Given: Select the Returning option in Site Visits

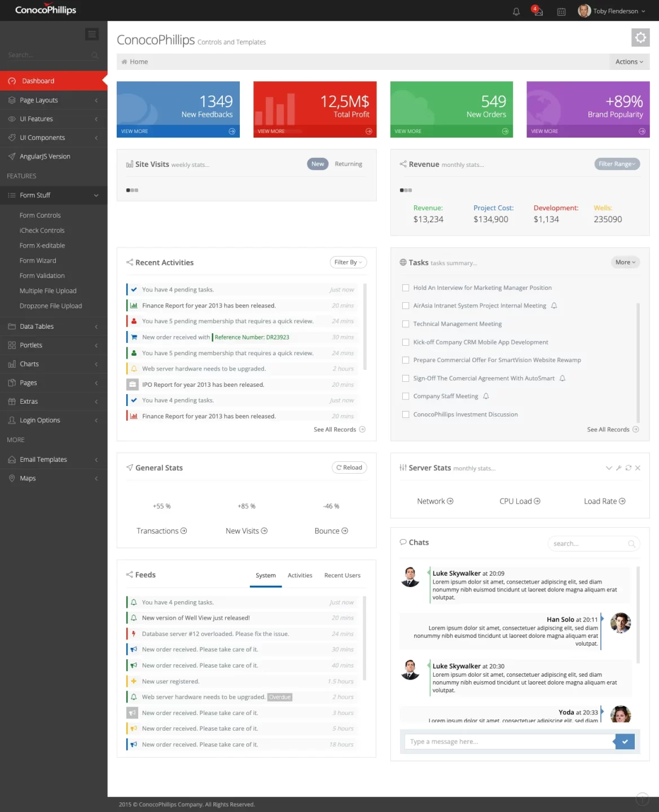Looking at the screenshot, I should tap(349, 164).
